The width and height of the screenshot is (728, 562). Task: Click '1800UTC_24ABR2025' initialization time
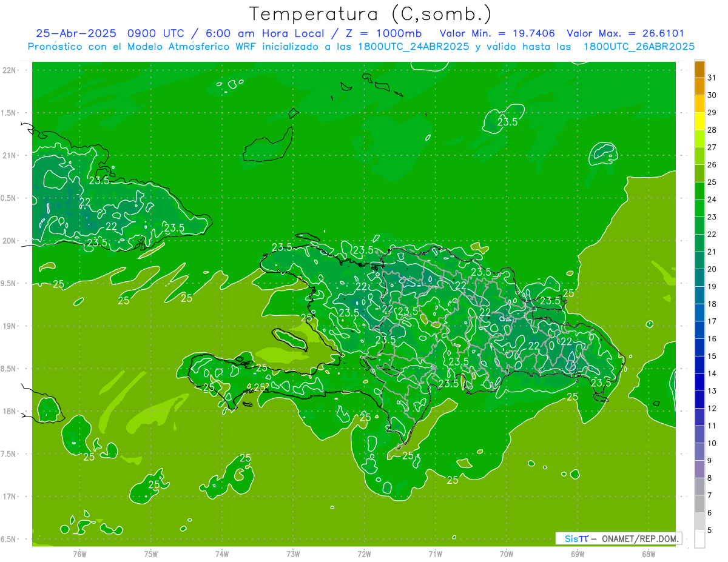[x=413, y=47]
